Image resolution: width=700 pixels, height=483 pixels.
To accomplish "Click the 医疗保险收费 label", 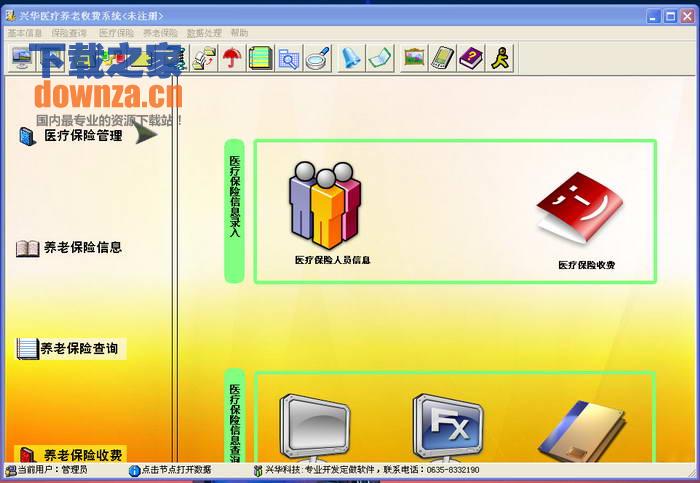I will coord(587,265).
